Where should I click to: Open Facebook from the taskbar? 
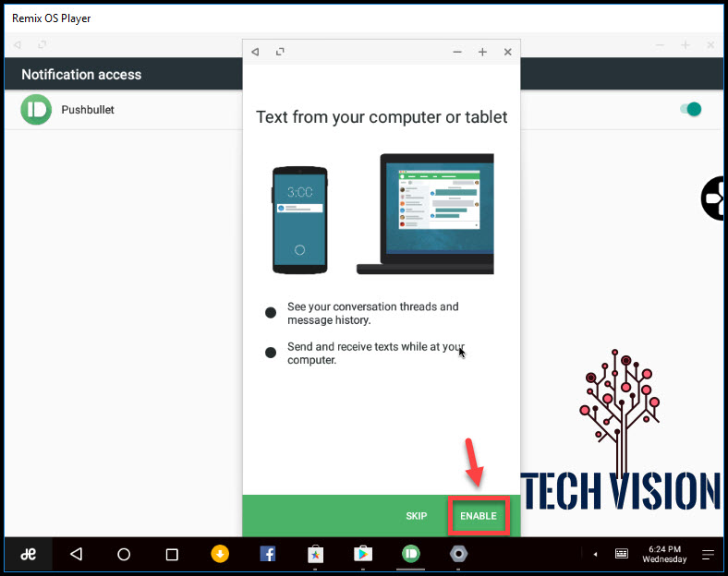coord(267,554)
